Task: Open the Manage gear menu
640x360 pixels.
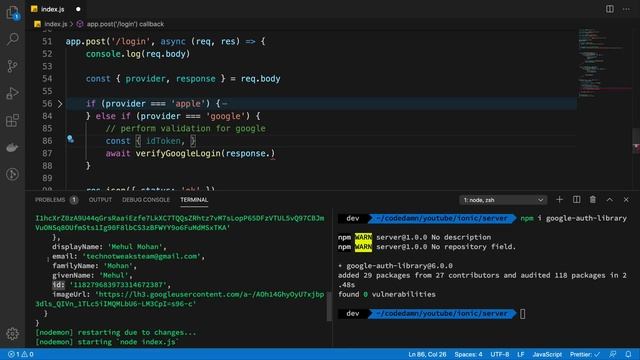Action: tap(12, 333)
